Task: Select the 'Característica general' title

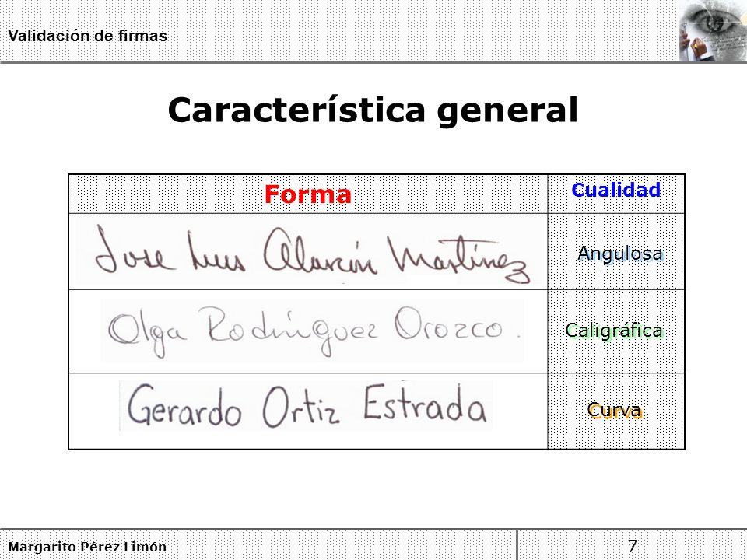Action: [x=373, y=110]
